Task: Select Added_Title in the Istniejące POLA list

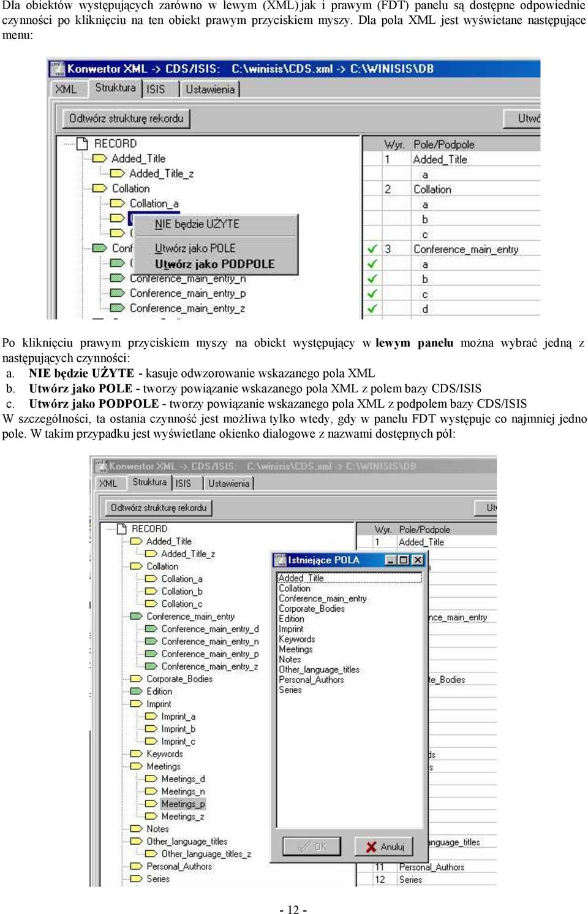Action: (x=301, y=578)
